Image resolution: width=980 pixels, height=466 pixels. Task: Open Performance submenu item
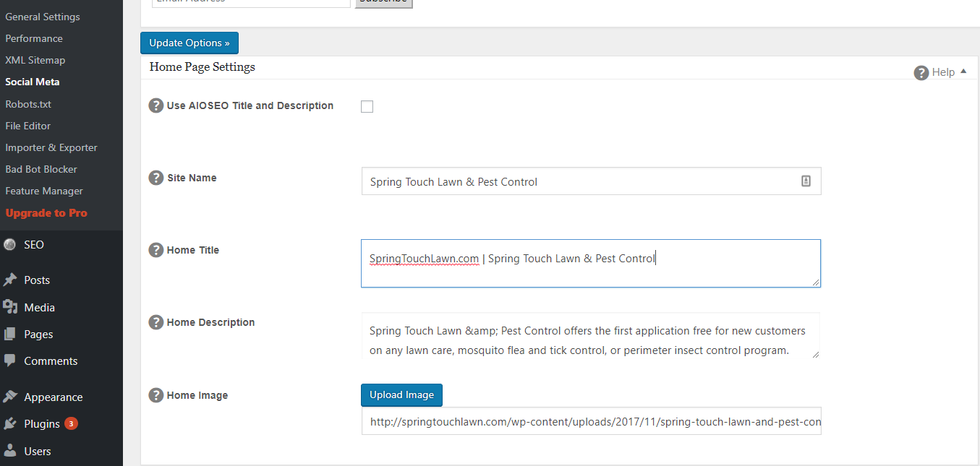pyautogui.click(x=34, y=38)
